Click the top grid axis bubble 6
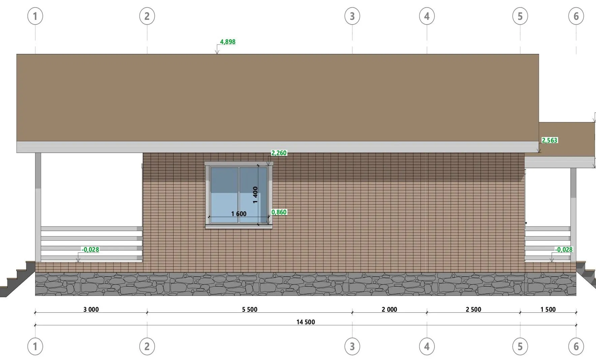The width and height of the screenshot is (596, 364). coord(576,16)
